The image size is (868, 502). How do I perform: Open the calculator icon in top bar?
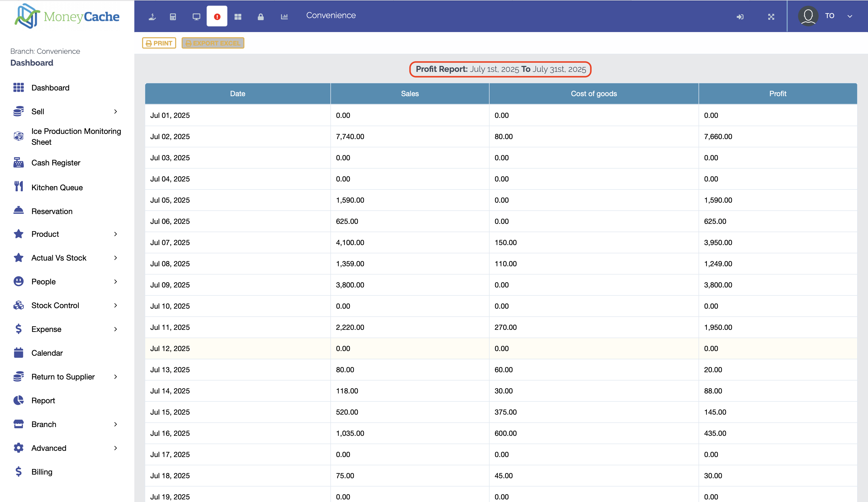[173, 17]
